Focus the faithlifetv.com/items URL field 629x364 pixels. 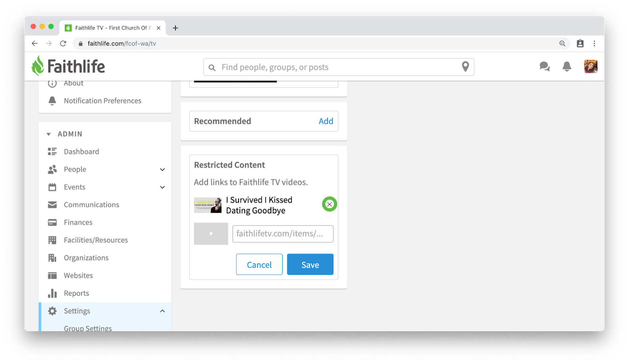pos(283,234)
